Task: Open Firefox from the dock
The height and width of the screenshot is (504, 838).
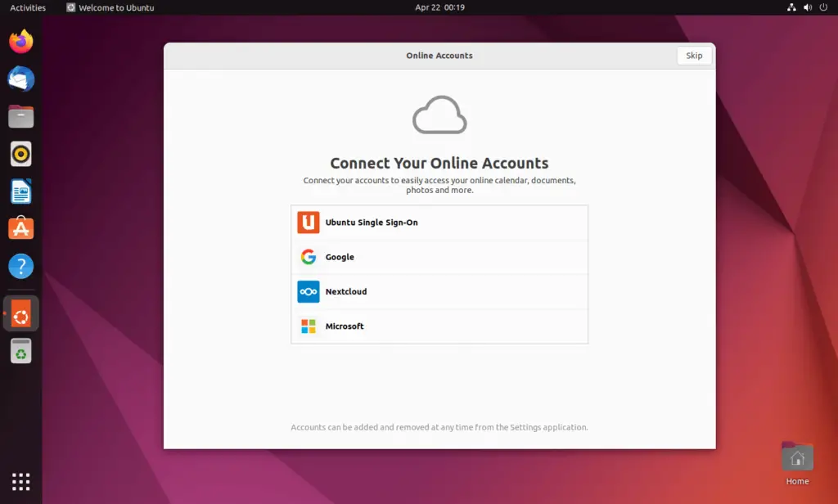Action: click(x=20, y=41)
